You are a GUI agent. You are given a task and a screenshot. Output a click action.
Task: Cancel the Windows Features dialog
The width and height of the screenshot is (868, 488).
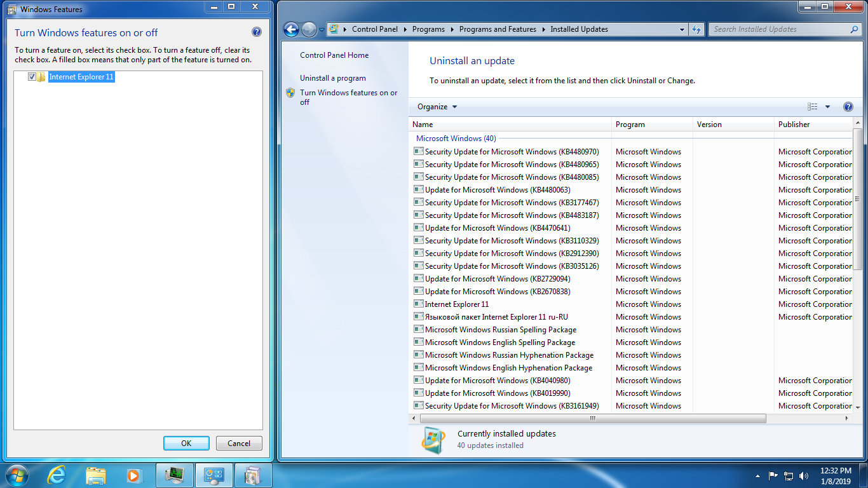pos(239,444)
